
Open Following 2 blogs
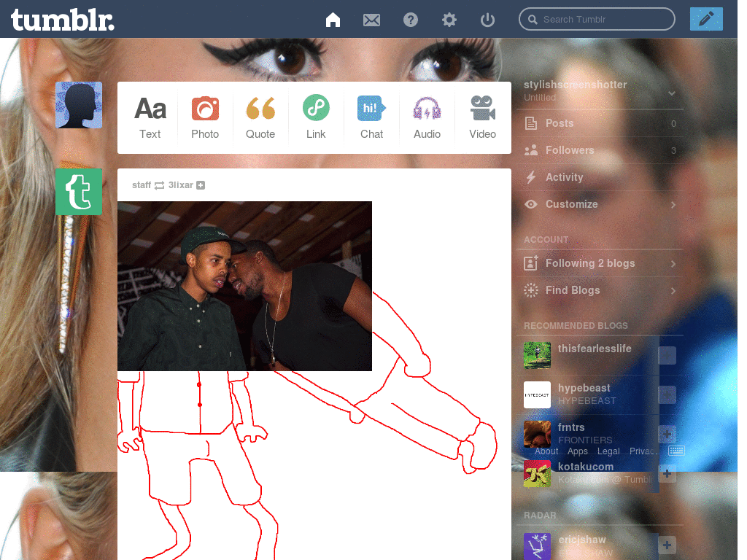[x=600, y=263]
